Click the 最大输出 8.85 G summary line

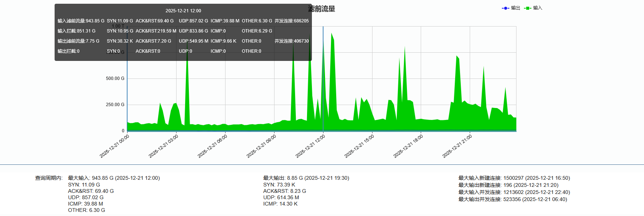306,178
